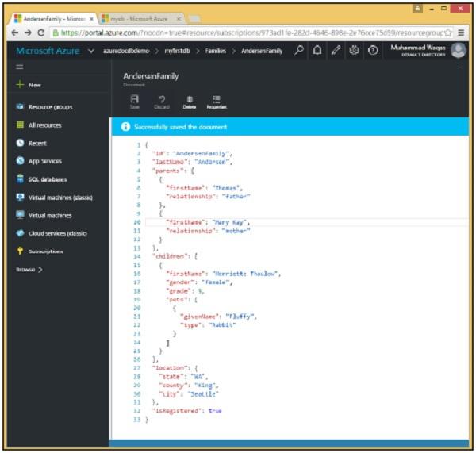Delete the AndersenFamily document

click(189, 100)
